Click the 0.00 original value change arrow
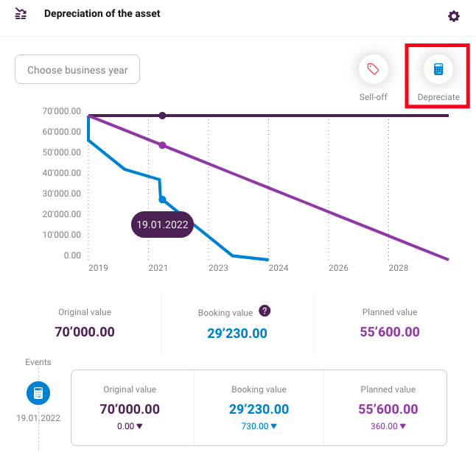This screenshot has width=476, height=452. [139, 426]
